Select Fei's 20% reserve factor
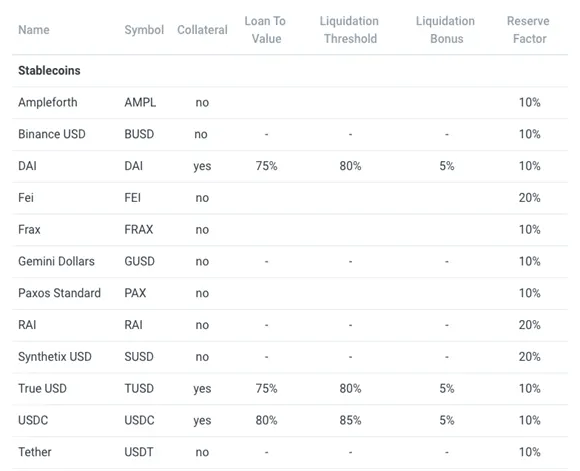This screenshot has width=580, height=471. pyautogui.click(x=529, y=198)
